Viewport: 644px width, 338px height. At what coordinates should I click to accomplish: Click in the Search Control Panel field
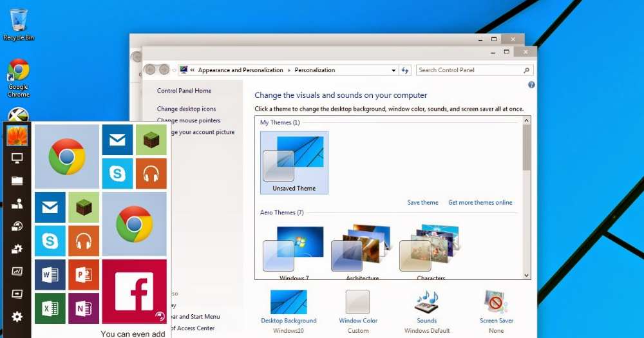pyautogui.click(x=469, y=70)
